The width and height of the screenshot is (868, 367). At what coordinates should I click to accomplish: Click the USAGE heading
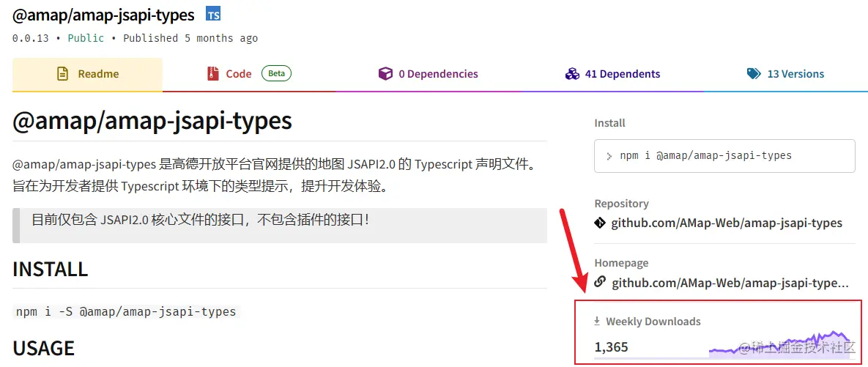pos(43,348)
